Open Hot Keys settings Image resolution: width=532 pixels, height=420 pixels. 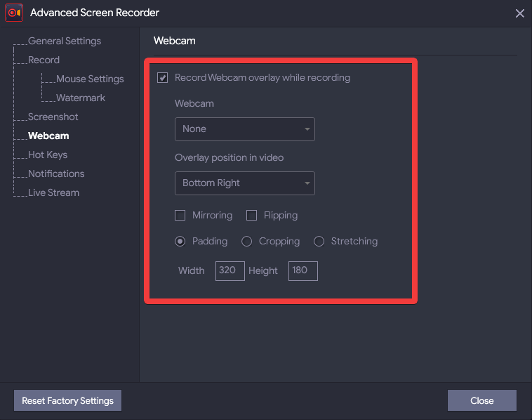pos(48,155)
